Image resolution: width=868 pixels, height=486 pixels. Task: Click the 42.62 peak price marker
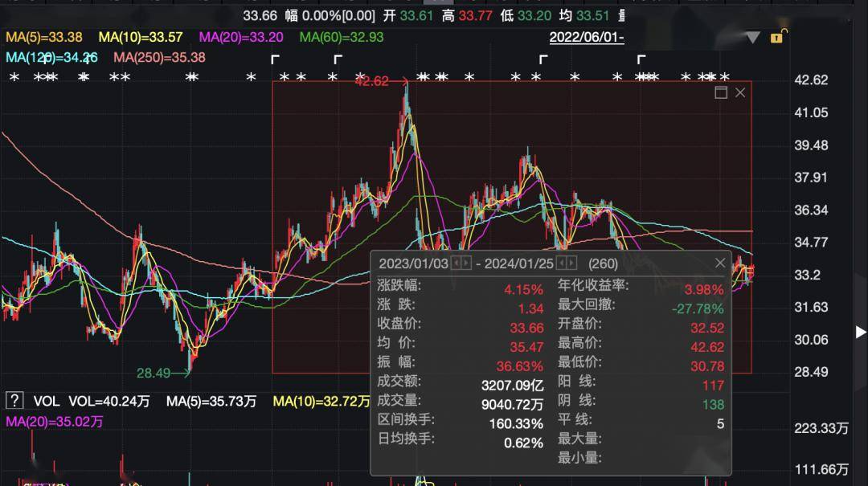371,81
